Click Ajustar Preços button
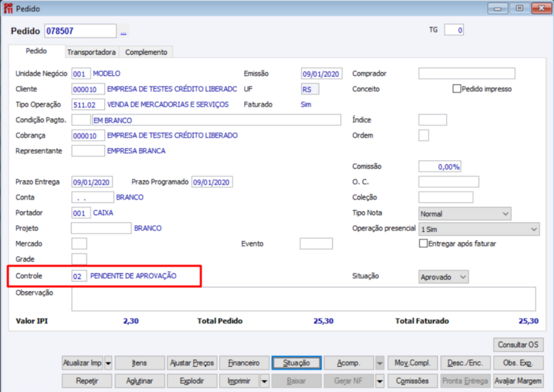This screenshot has width=554, height=392. tap(192, 363)
